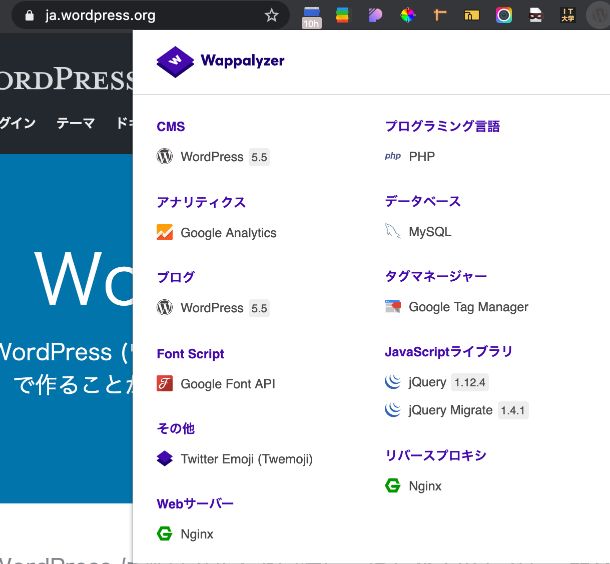Open the タグマネージャー category link

436,276
